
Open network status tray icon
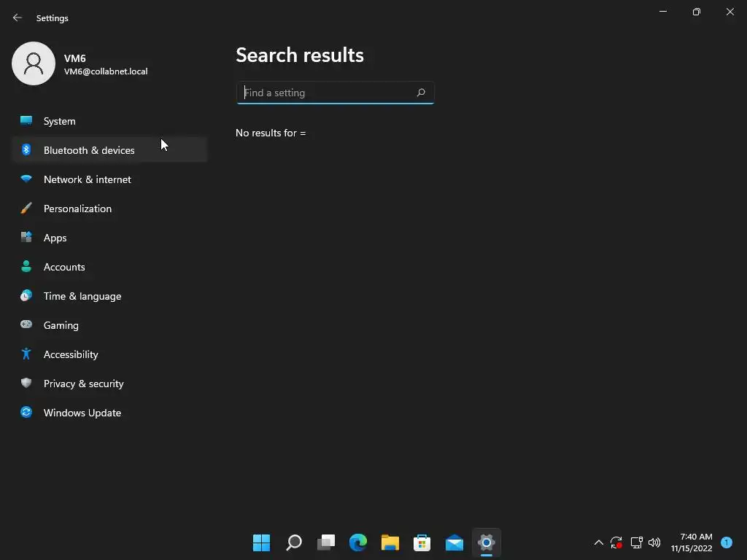coord(636,542)
